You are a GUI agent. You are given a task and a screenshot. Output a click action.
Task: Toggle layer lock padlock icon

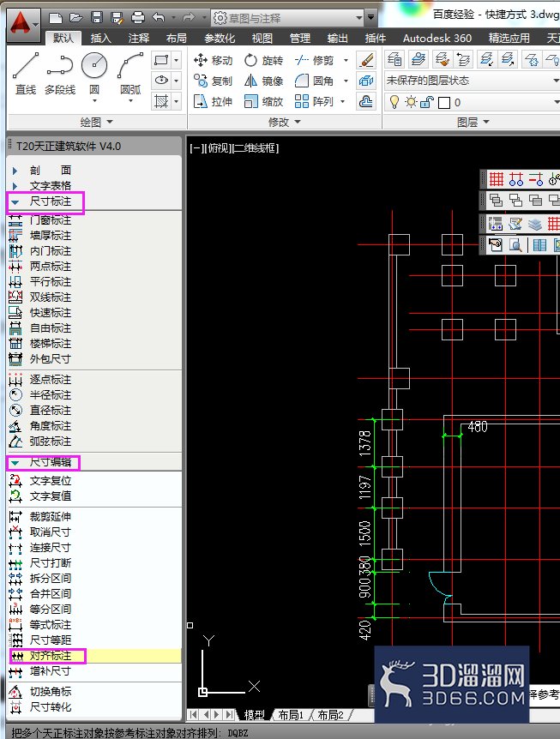pyautogui.click(x=427, y=102)
